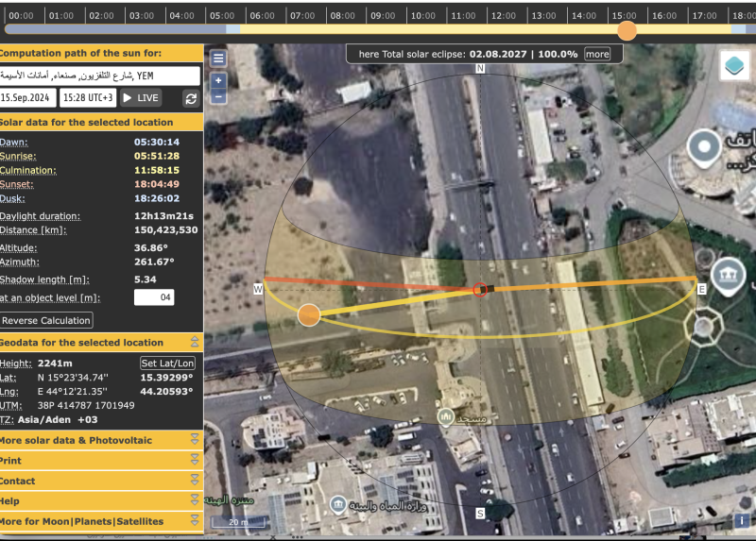
Task: Click the location pin marker on map
Action: coord(704,147)
